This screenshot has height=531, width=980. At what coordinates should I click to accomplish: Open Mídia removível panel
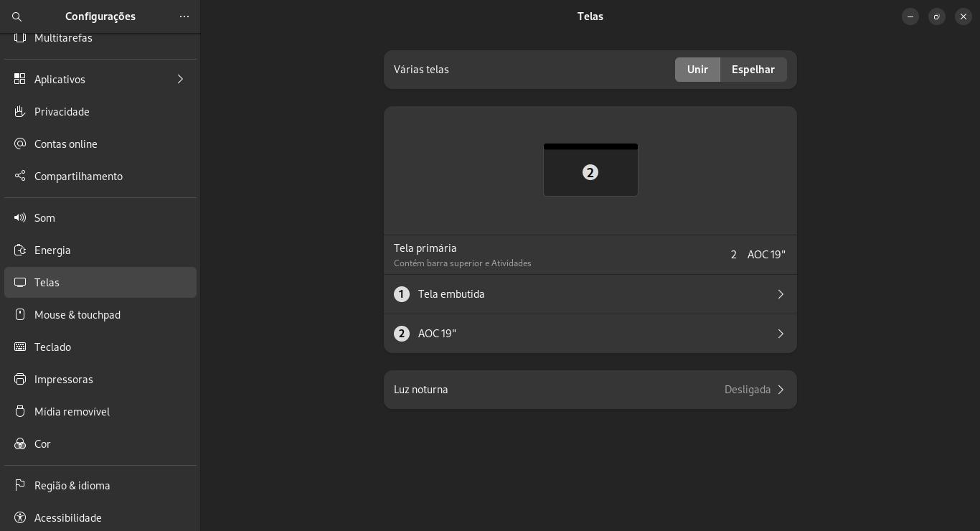point(100,412)
